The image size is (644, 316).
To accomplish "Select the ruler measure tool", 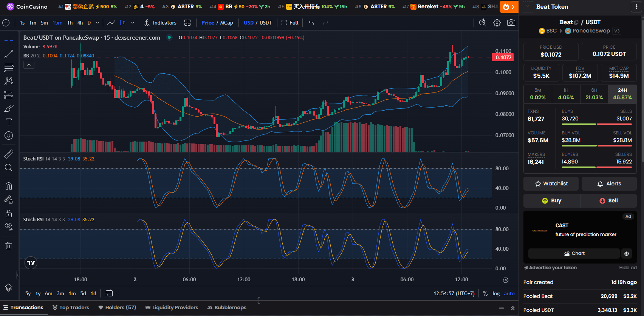I will tap(8, 154).
